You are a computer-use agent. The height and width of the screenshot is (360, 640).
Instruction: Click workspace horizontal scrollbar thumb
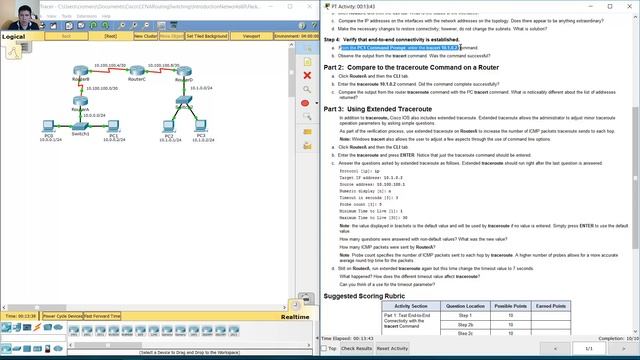37,307
